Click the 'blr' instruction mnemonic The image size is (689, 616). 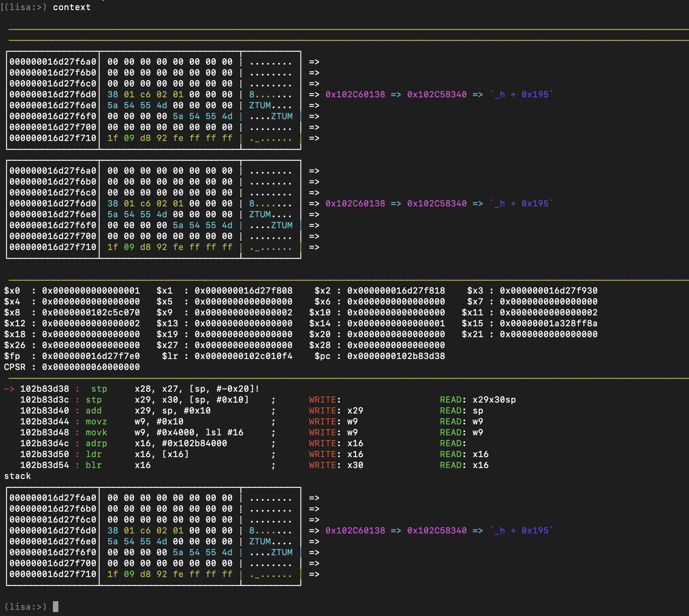point(93,465)
